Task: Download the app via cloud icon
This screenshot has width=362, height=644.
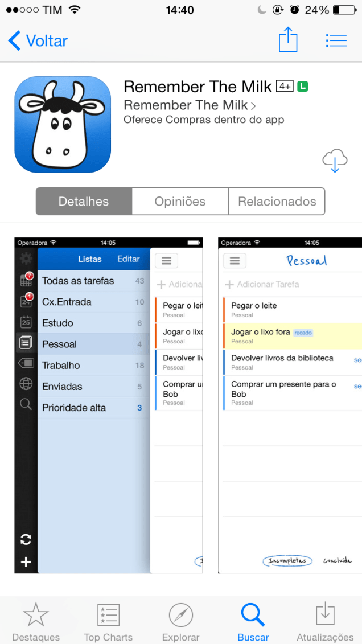Action: tap(335, 161)
